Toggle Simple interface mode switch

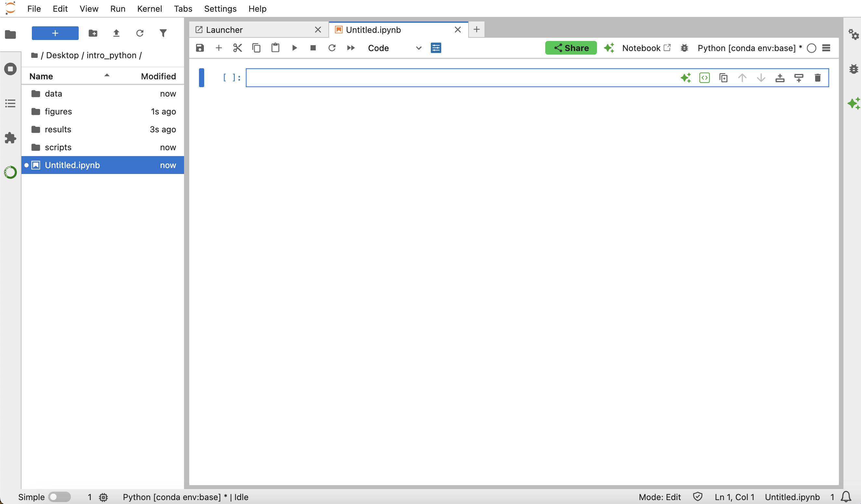[x=59, y=497]
